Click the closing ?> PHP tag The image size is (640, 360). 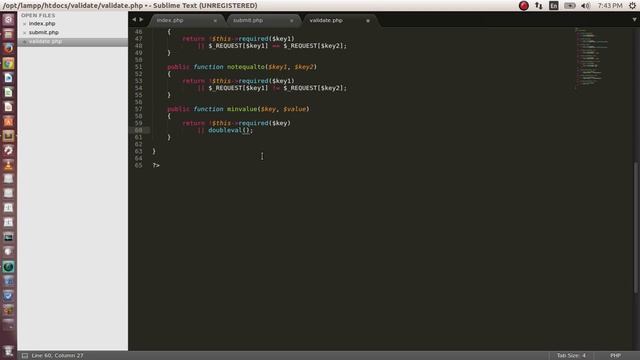[156, 165]
